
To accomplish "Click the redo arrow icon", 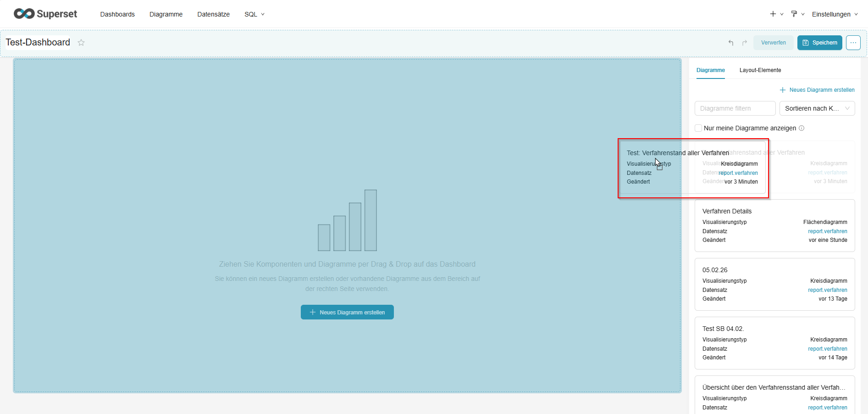I will (745, 43).
